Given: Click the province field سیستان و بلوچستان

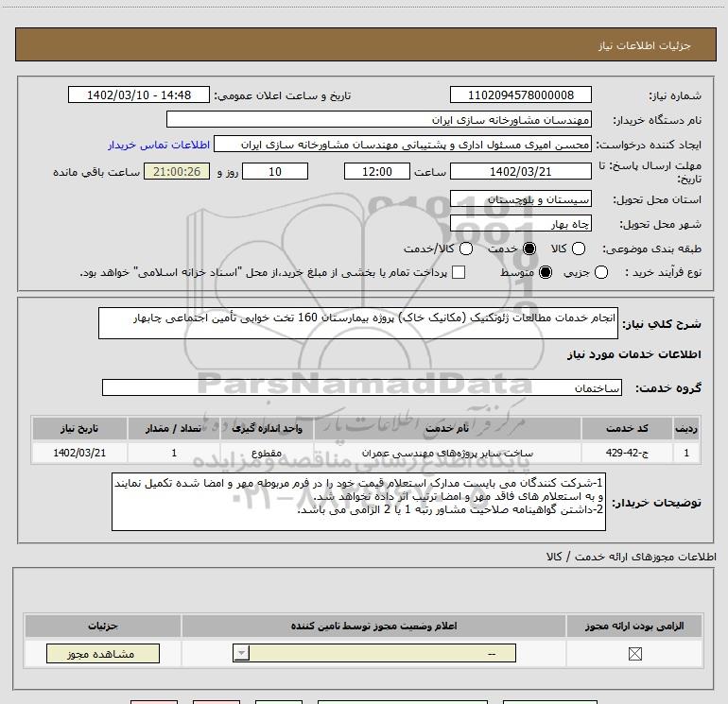Looking at the screenshot, I should click(x=520, y=199).
